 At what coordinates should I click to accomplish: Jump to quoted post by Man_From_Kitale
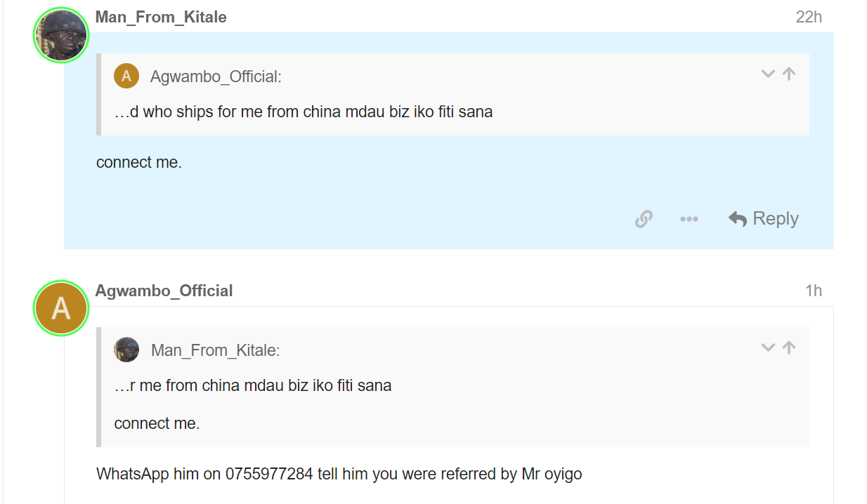[789, 347]
